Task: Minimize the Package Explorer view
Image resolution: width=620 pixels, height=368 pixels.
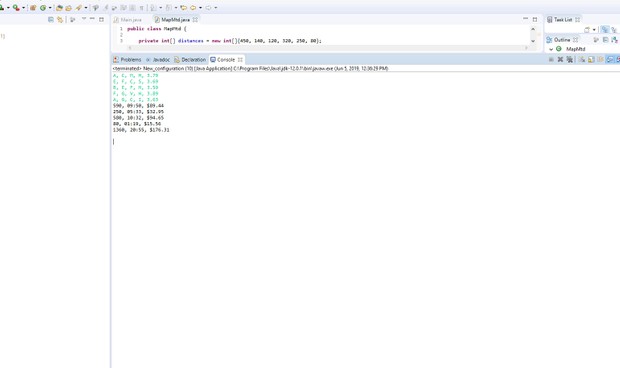Action: click(92, 19)
